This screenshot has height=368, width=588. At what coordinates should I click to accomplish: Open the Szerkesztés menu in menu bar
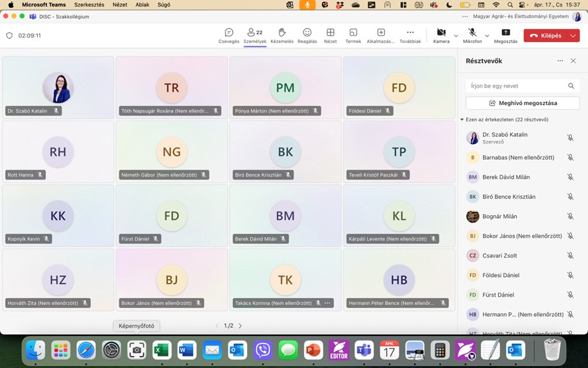89,5
